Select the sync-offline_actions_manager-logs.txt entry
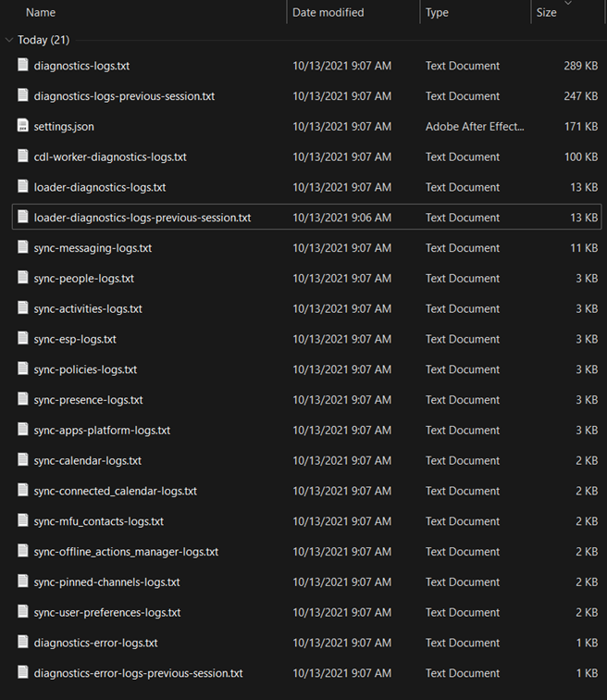This screenshot has height=700, width=607. [126, 551]
